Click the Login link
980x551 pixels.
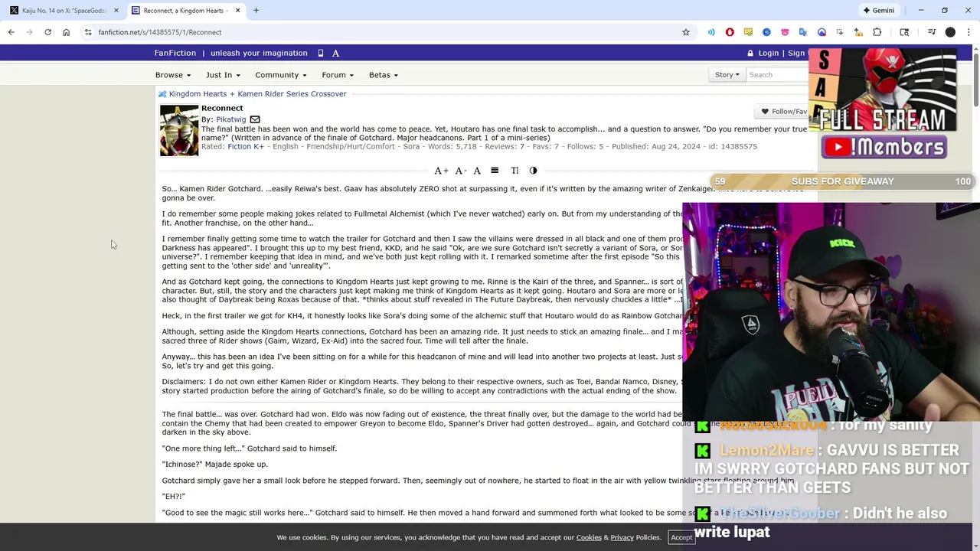point(768,53)
